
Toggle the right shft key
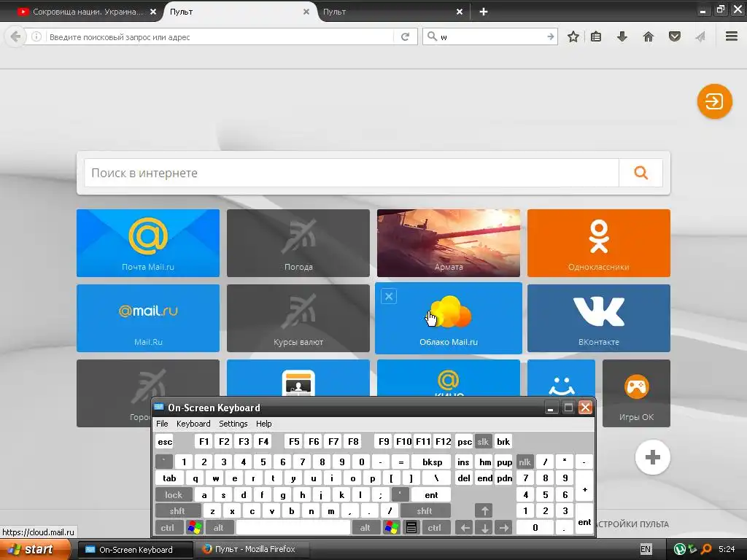tap(425, 511)
